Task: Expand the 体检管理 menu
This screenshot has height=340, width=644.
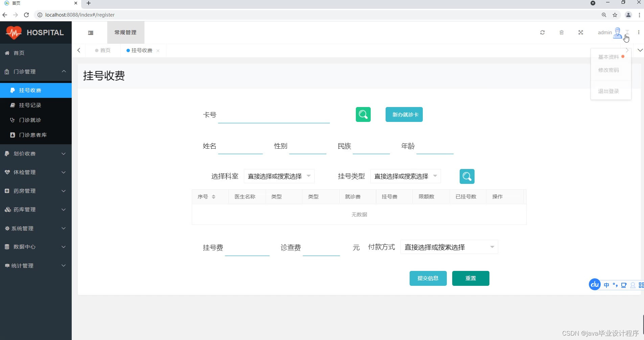Action: (36, 172)
